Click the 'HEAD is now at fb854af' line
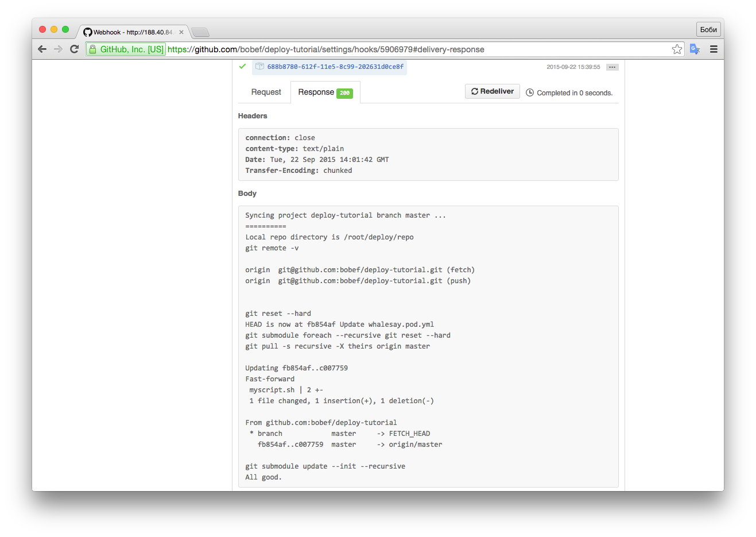This screenshot has width=756, height=537. pyautogui.click(x=340, y=324)
